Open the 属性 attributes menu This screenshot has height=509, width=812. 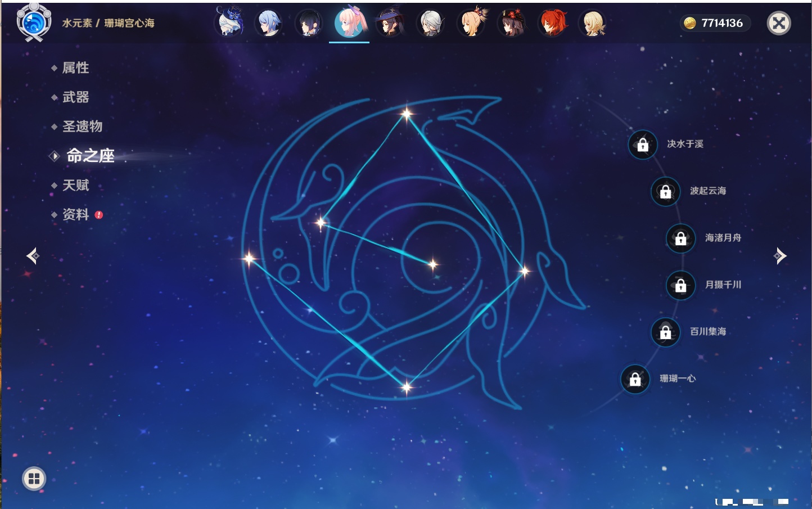click(x=75, y=68)
